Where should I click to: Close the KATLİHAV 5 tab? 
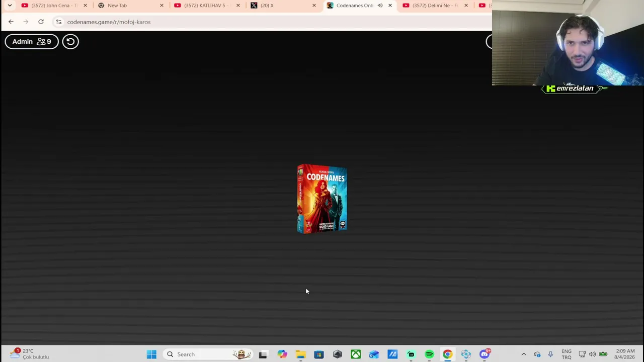pyautogui.click(x=238, y=6)
